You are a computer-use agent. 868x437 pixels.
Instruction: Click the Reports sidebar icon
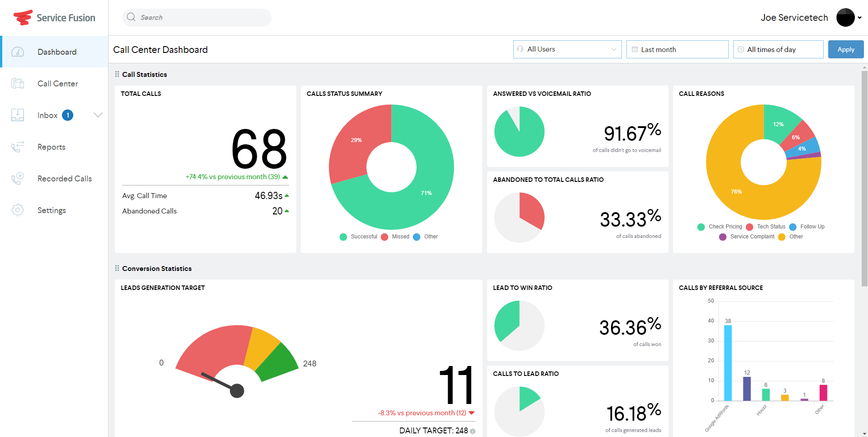[18, 147]
